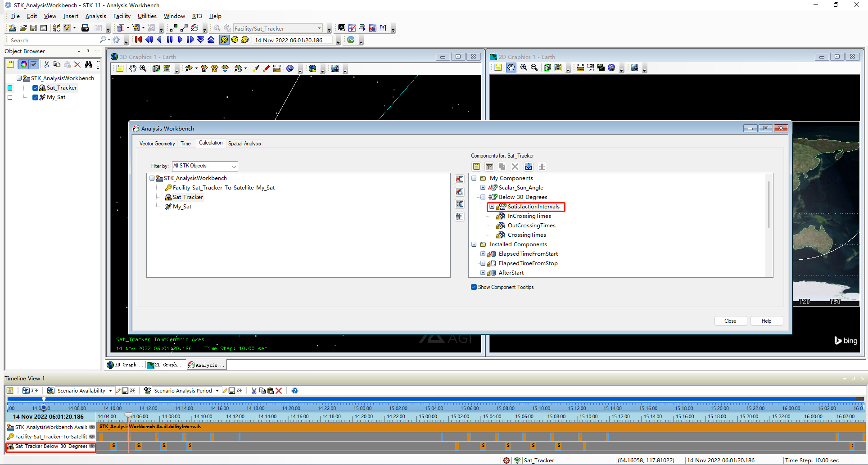Click the Reset animation button
The image size is (868, 465).
coord(138,40)
